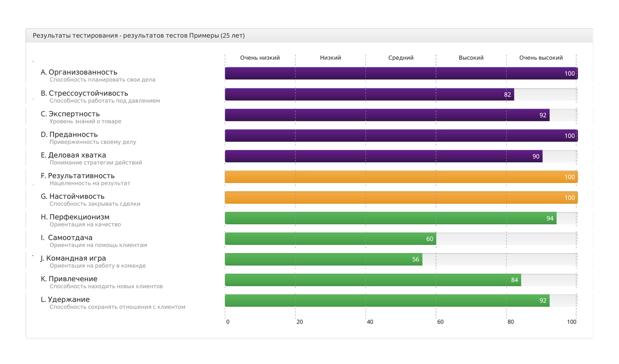Click the purple Организованность bar showing 100
This screenshot has height=364, width=619.
401,74
